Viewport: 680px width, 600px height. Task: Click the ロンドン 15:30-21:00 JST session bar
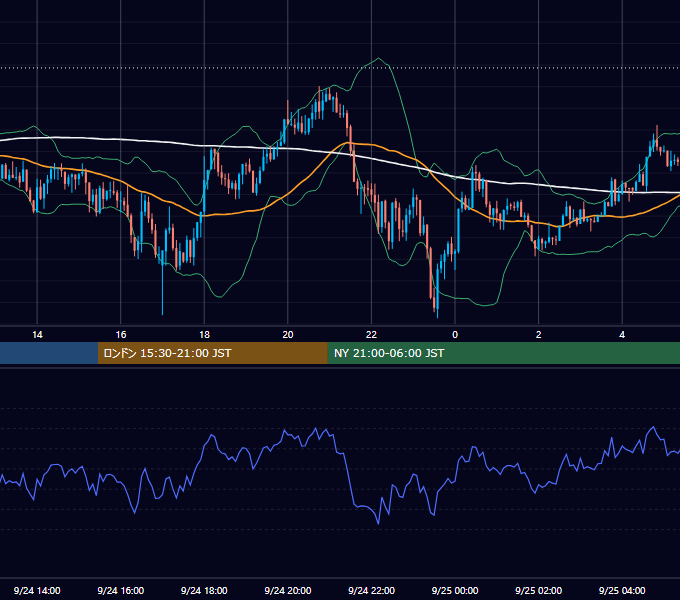point(212,353)
